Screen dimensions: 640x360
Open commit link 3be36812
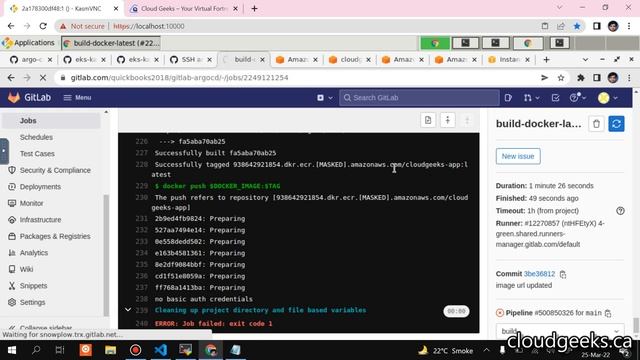(539, 274)
